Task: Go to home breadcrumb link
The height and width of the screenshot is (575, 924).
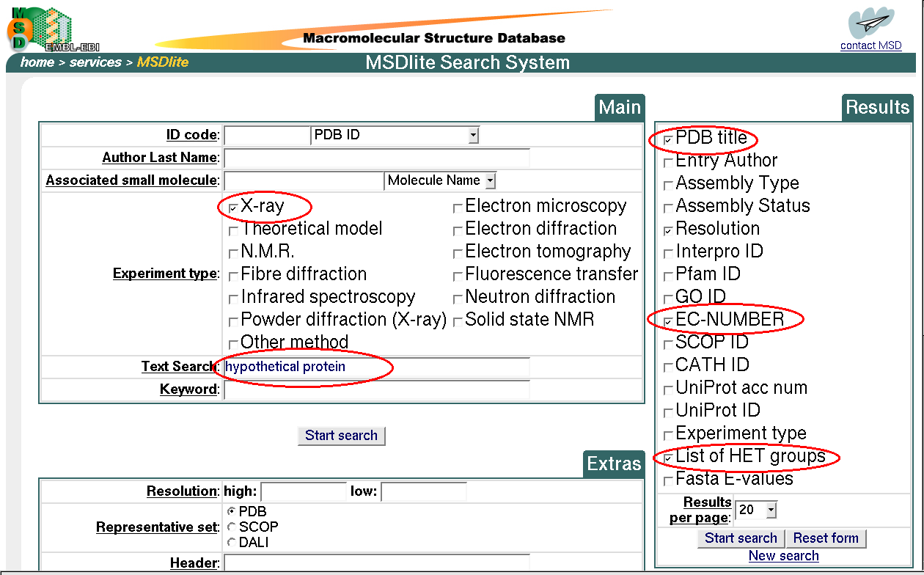Action: (37, 62)
